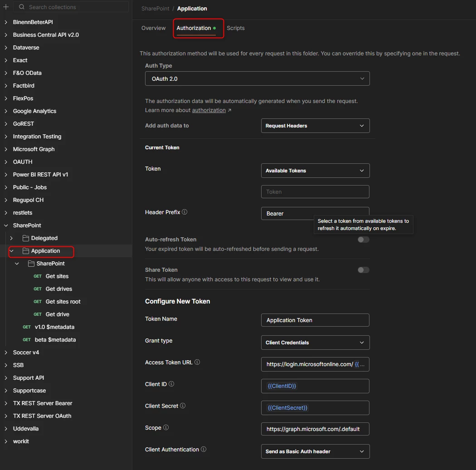This screenshot has height=470, width=476.
Task: Open the Available Tokens dropdown
Action: pos(315,171)
